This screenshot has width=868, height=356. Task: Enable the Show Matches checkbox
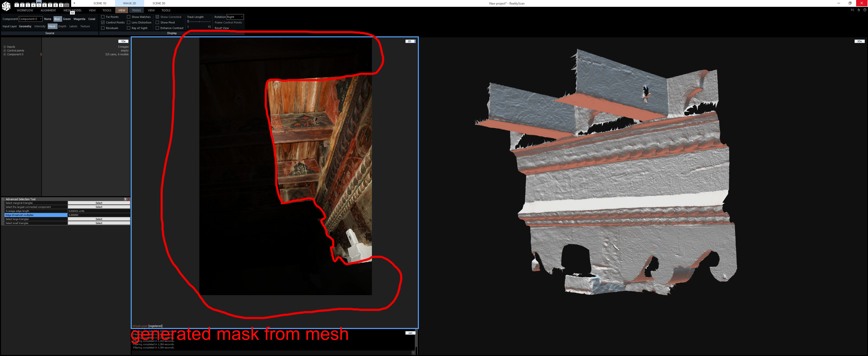[x=128, y=17]
